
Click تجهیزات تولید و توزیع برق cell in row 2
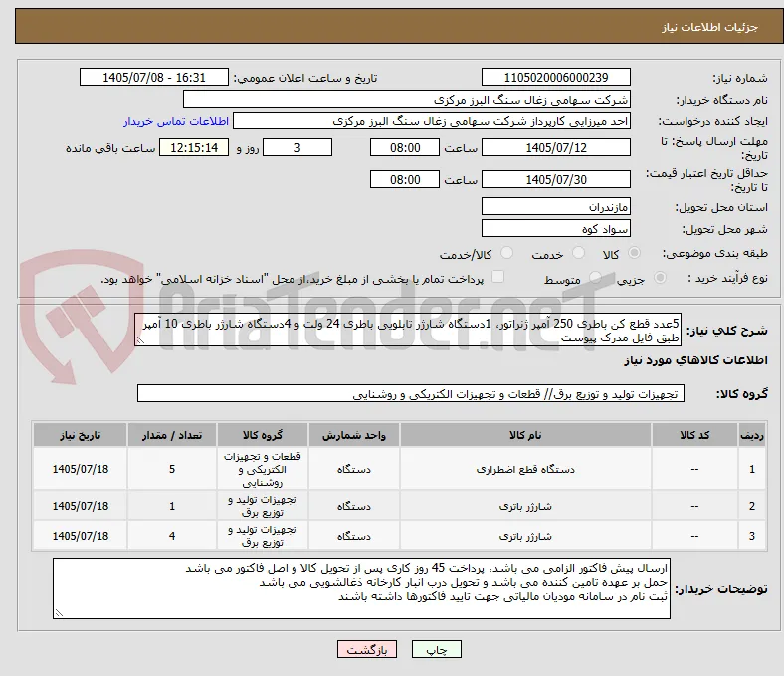point(263,506)
